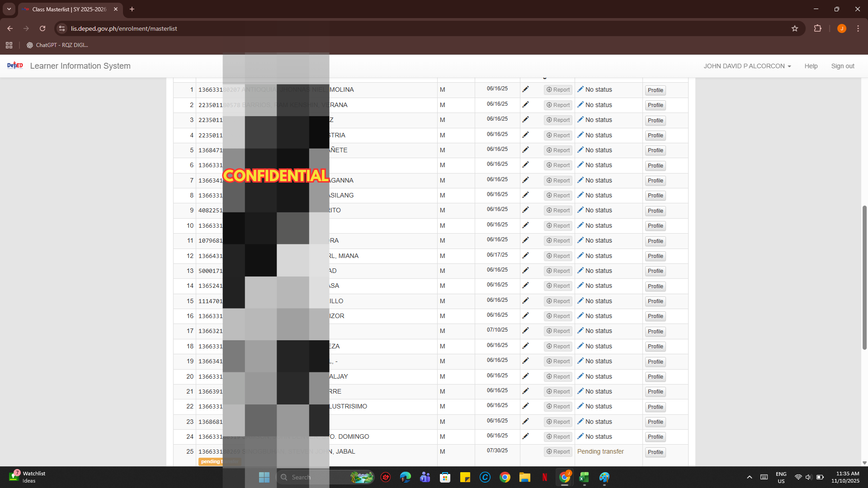Expand the JOHN DAVID P ALCORCON user menu
The height and width of the screenshot is (488, 868).
pos(747,66)
